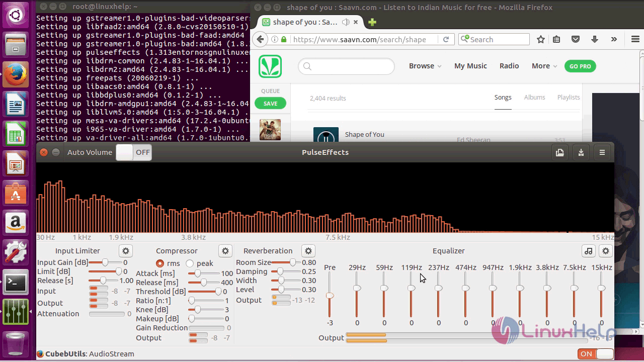644x362 pixels.
Task: Click Firefox back arrow button
Action: [x=260, y=39]
